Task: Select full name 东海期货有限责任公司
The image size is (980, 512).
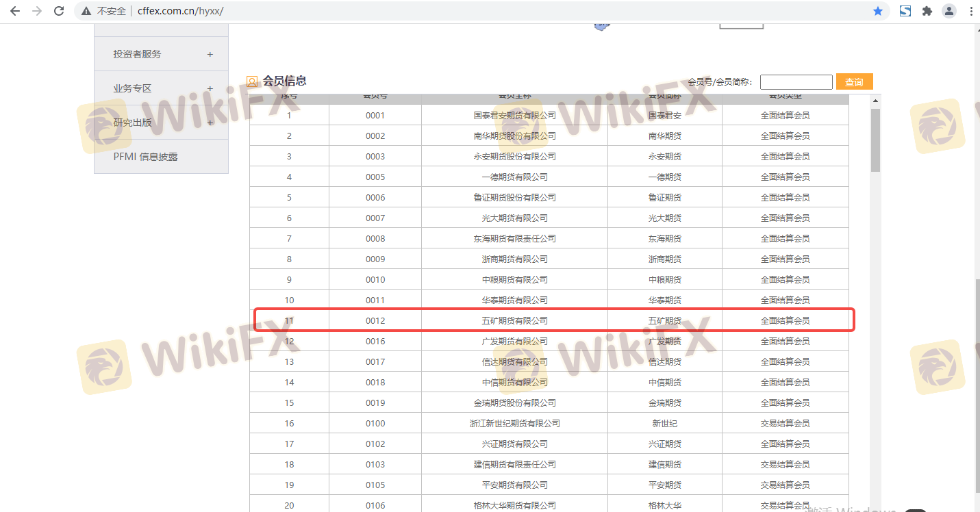Action: pyautogui.click(x=514, y=239)
